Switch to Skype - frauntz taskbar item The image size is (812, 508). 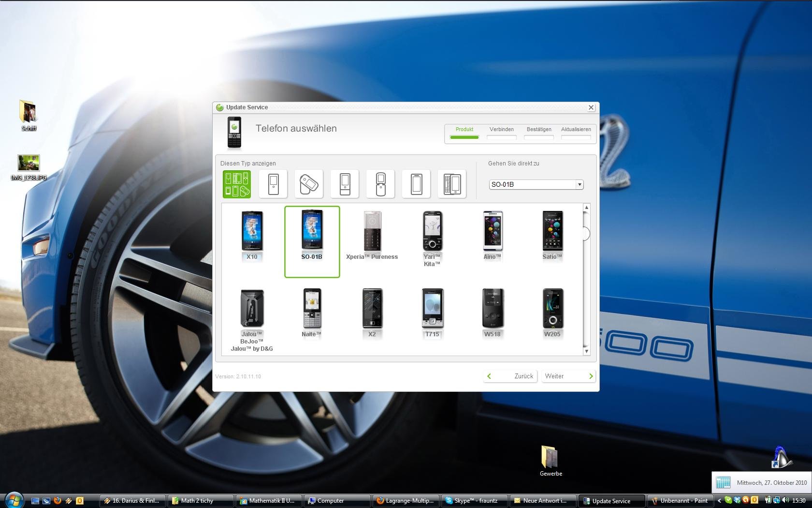[475, 501]
